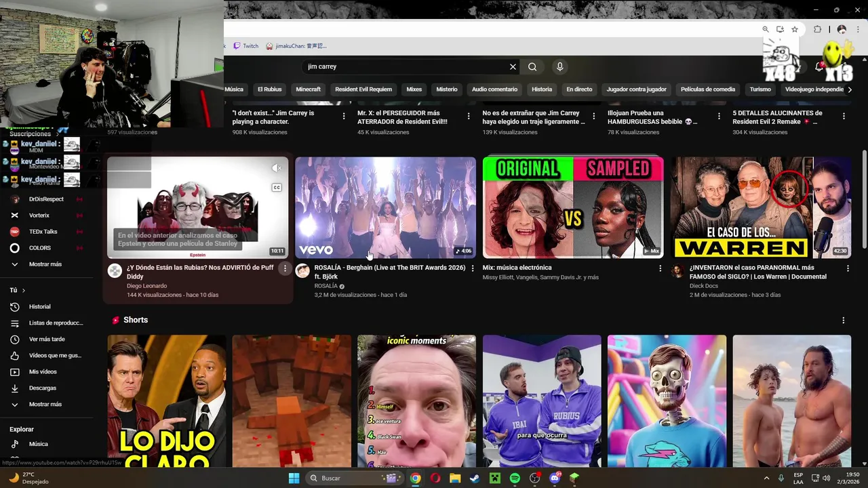The width and height of the screenshot is (868, 488).
Task: Open the jimakuChan bookmark
Action: [296, 46]
